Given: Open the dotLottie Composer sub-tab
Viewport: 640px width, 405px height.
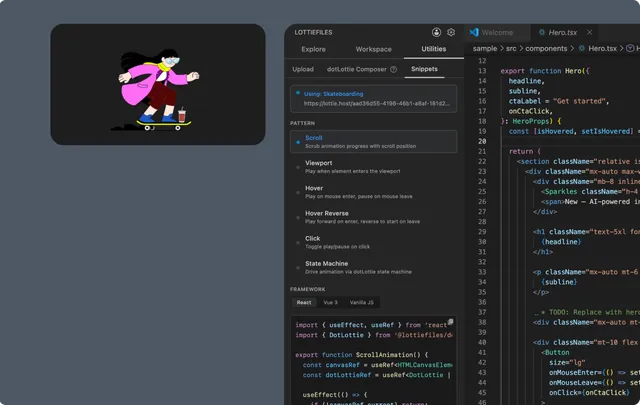Looking at the screenshot, I should (x=356, y=69).
